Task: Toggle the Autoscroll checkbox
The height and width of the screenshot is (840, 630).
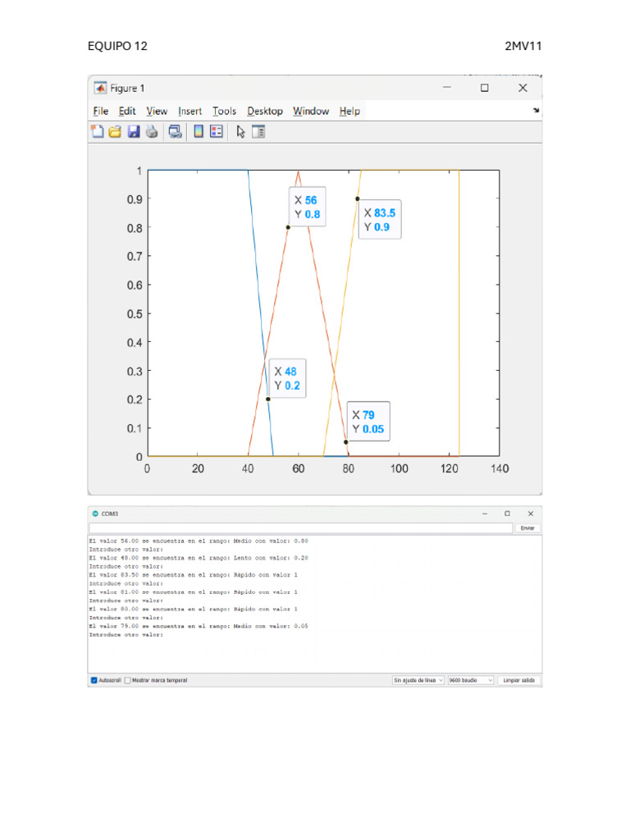Action: click(x=94, y=680)
